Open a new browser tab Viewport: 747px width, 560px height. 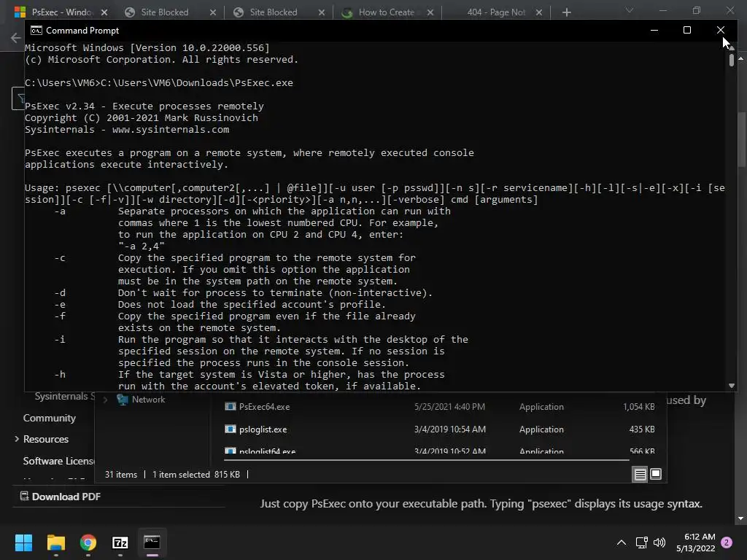(566, 12)
